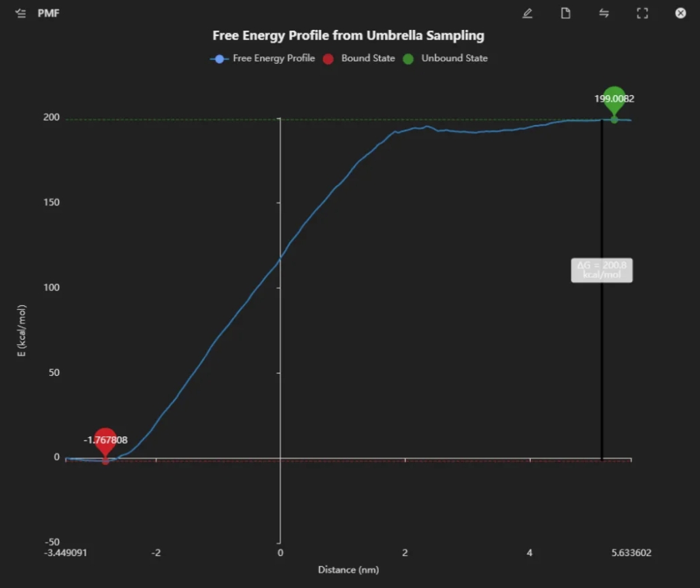Click the green Unbound State pin marker
700x588 pixels.
click(x=614, y=100)
